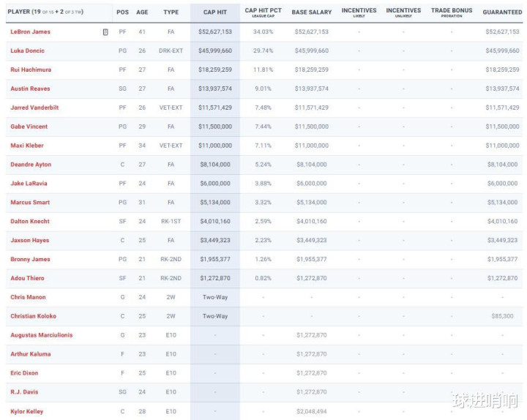Viewport: 527px width, 420px height.
Task: Click Jarred Vanderbilt's $11,571,429 cap hit cell
Action: 215,108
